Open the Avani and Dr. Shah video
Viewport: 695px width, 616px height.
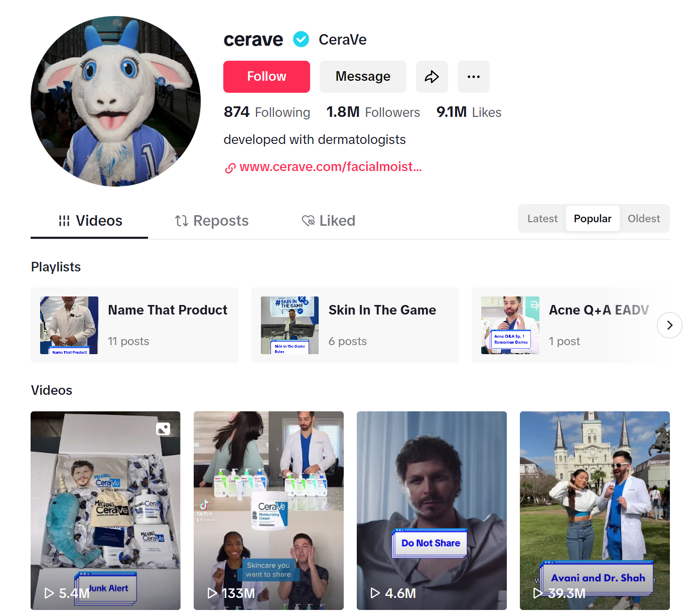point(595,511)
